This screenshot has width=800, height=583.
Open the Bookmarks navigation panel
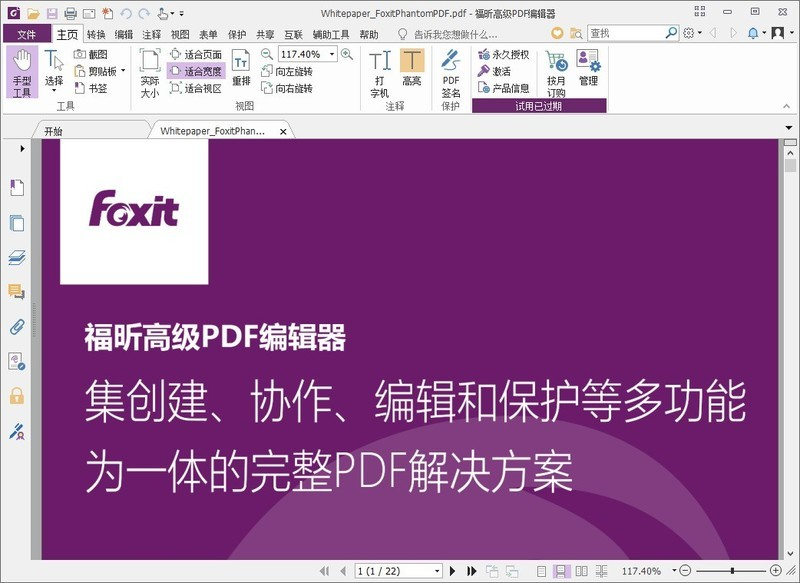[x=17, y=188]
